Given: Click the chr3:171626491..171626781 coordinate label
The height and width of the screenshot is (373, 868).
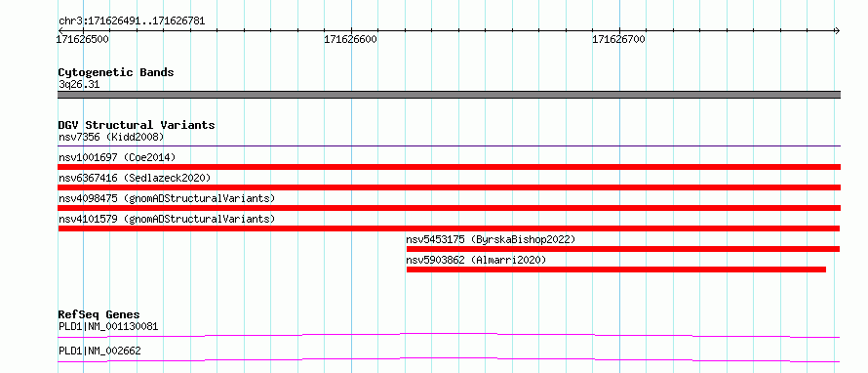Looking at the screenshot, I should click(x=132, y=21).
